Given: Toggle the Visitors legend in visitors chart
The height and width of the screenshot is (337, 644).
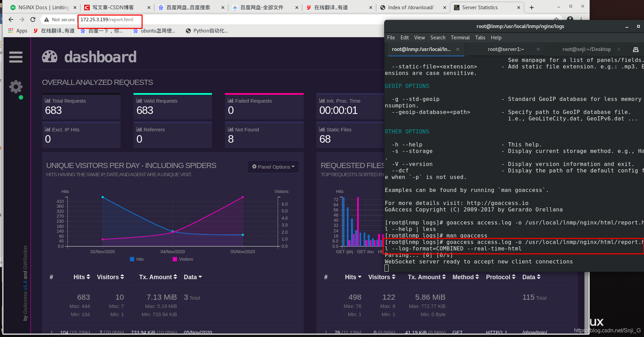Looking at the screenshot, I should pos(183,259).
